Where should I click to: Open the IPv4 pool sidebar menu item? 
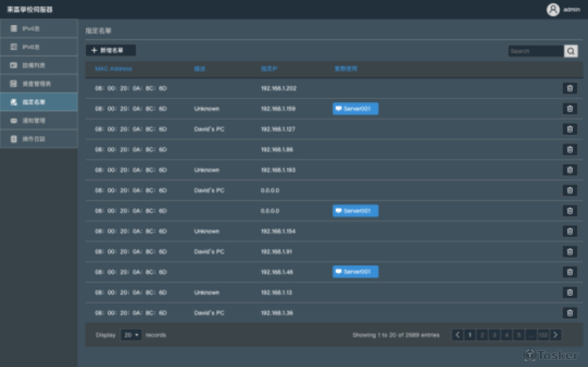pos(39,29)
